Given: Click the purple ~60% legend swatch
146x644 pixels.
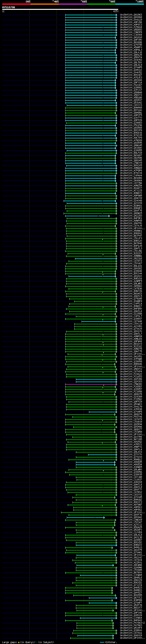Looking at the screenshot, I should pos(73,4).
